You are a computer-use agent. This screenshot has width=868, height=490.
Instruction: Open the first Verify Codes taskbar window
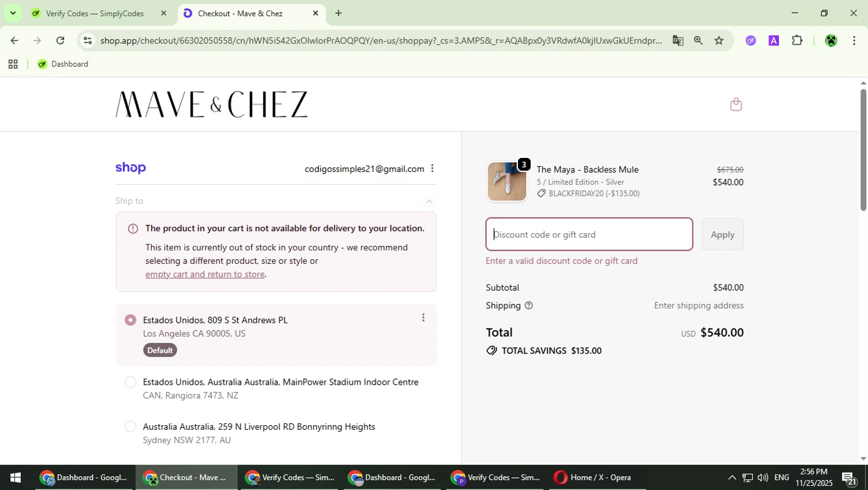[x=291, y=477]
